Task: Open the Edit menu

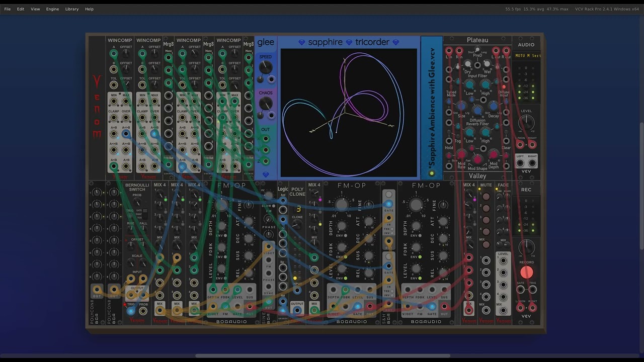Action: pyautogui.click(x=21, y=9)
